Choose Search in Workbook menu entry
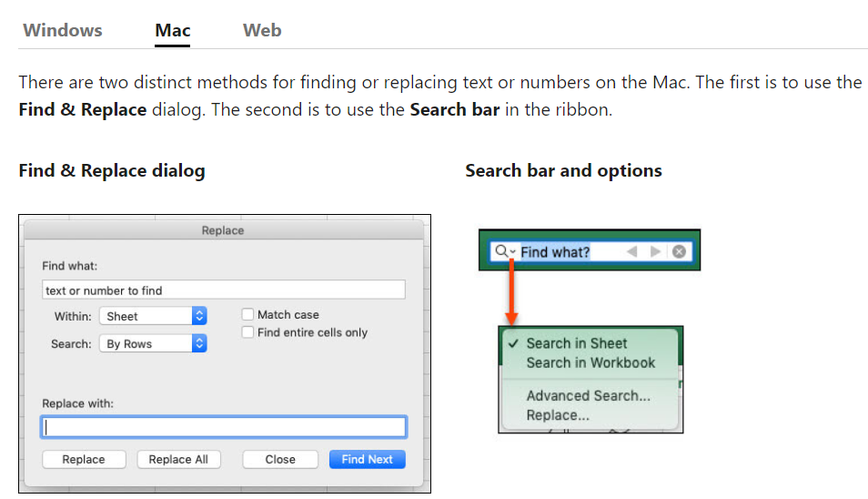This screenshot has height=499, width=868. (590, 362)
